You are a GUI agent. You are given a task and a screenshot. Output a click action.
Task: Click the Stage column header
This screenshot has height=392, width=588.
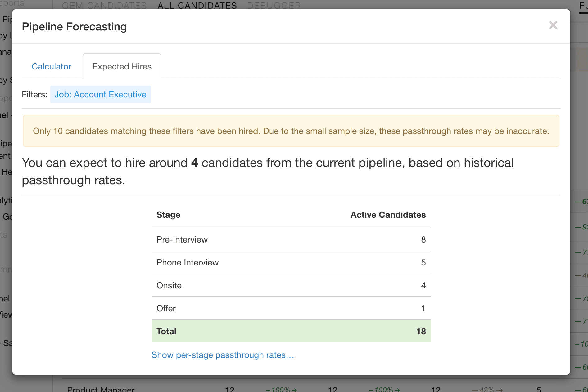tap(168, 215)
